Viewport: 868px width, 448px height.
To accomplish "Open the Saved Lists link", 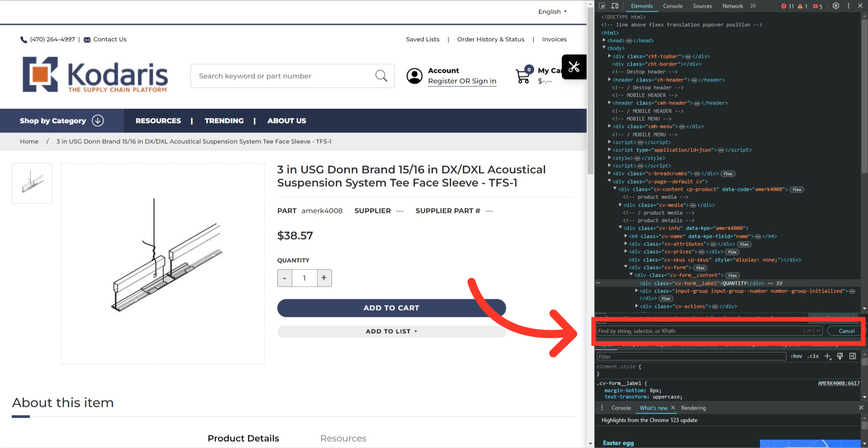I will [422, 39].
